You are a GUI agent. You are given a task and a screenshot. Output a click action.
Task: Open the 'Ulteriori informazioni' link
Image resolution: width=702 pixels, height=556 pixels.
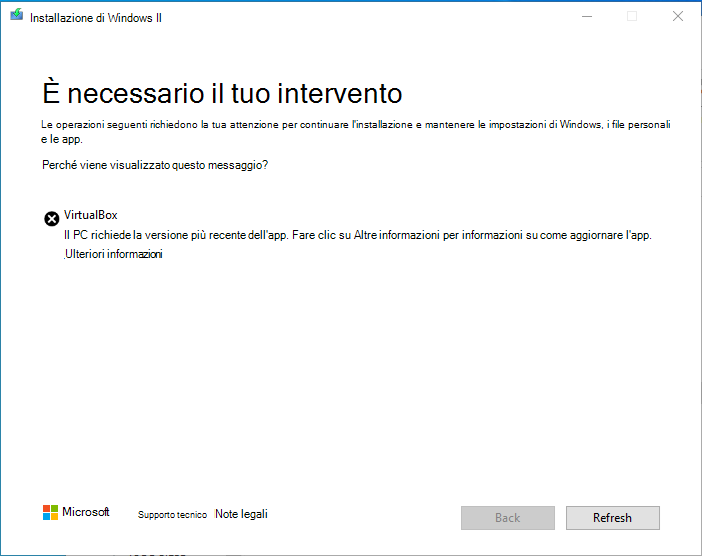tap(114, 254)
